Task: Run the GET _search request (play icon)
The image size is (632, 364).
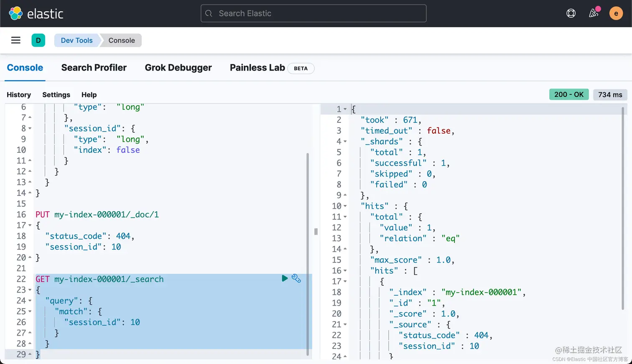Action: point(285,278)
